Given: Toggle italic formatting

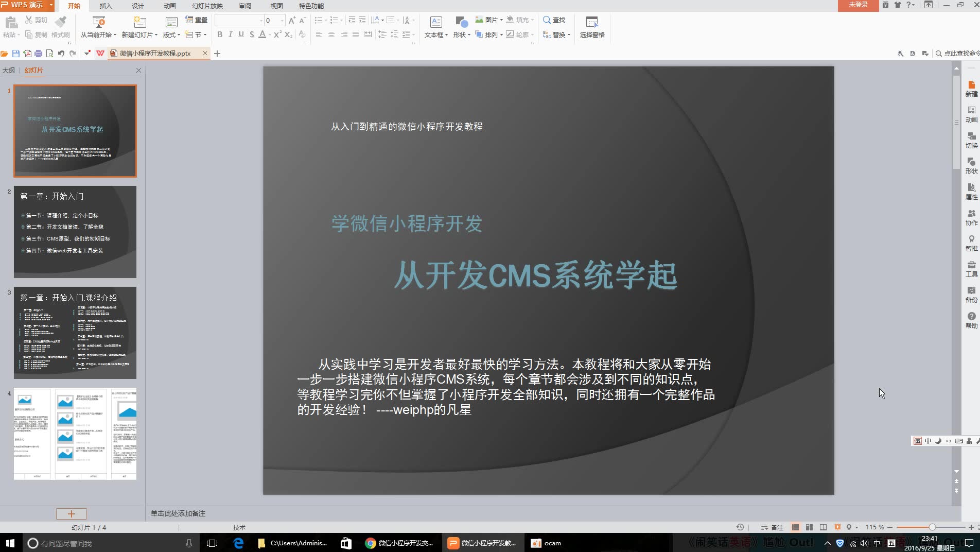Looking at the screenshot, I should [230, 34].
